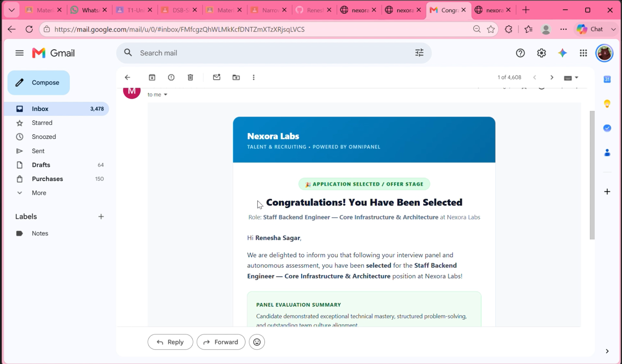
Task: Open the Gmail main menu hamburger
Action: 19,53
